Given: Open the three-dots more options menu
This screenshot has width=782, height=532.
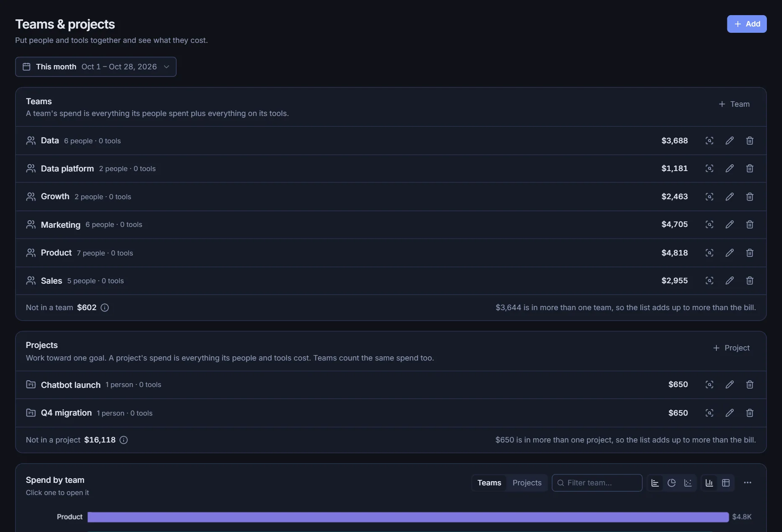Looking at the screenshot, I should pos(748,483).
